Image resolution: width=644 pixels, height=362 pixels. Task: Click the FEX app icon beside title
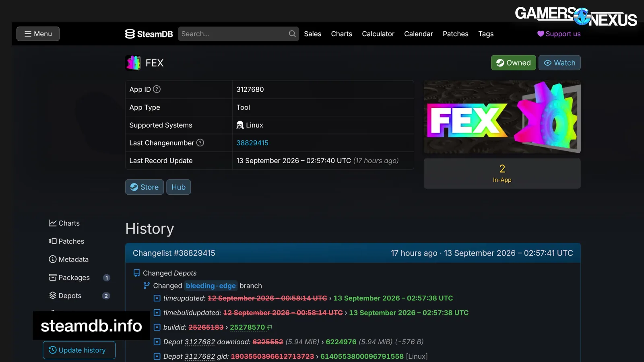tap(133, 63)
